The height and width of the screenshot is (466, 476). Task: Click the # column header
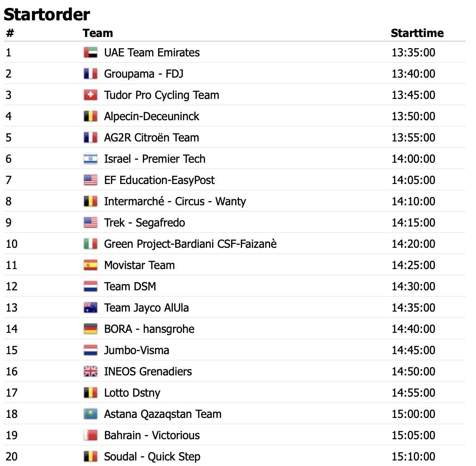(x=10, y=33)
